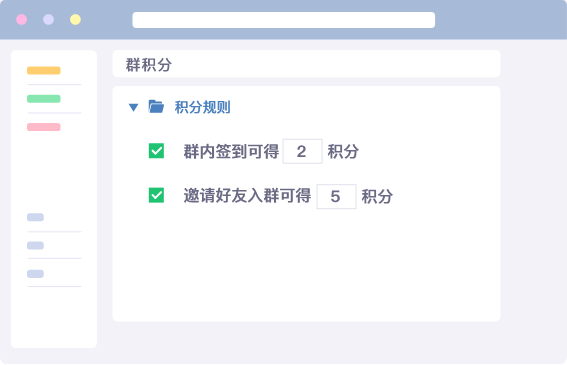
Task: Click the pink window control dot
Action: (x=22, y=20)
